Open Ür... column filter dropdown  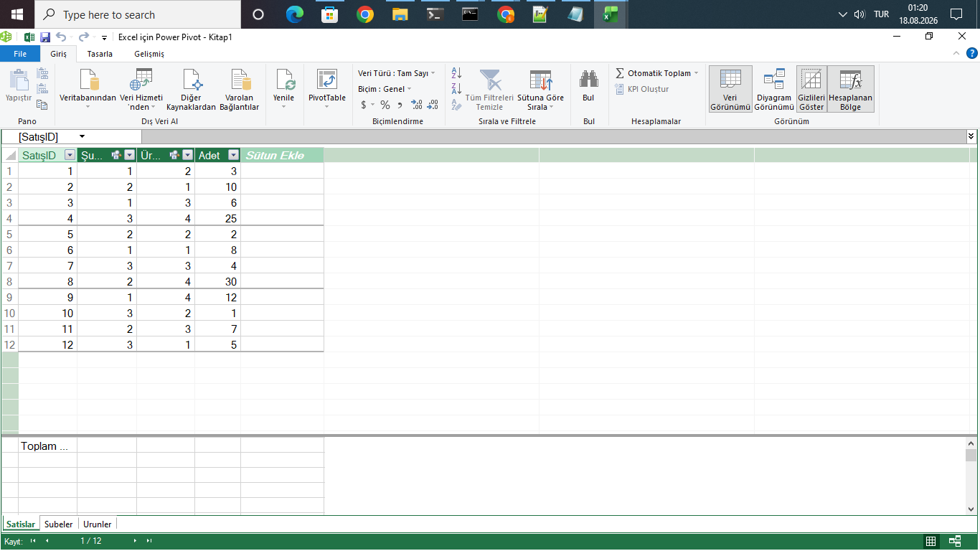187,155
